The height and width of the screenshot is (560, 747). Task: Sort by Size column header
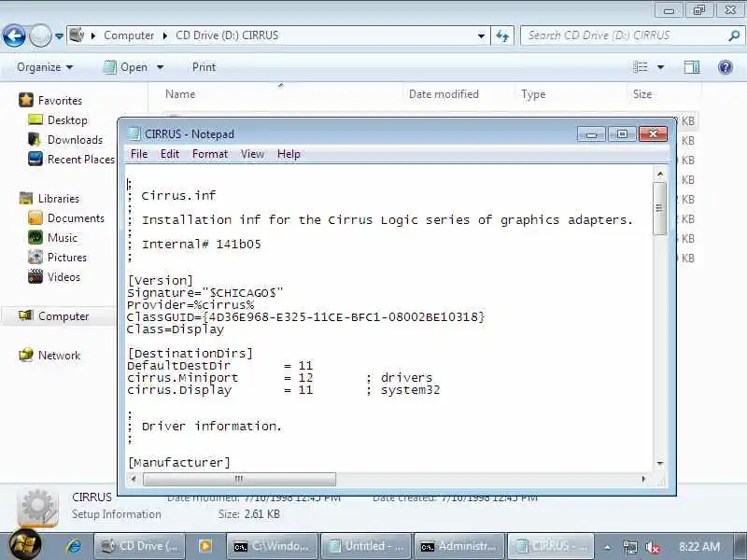(x=641, y=94)
